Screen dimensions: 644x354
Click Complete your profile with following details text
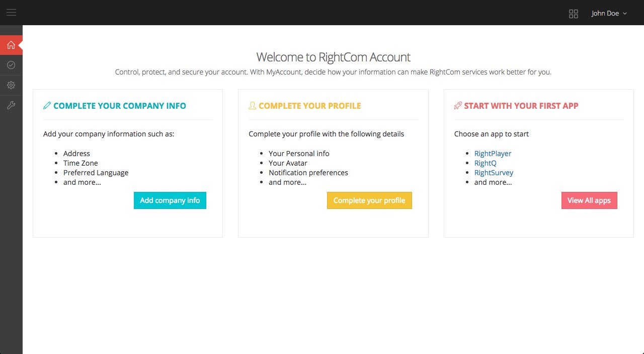tap(327, 134)
